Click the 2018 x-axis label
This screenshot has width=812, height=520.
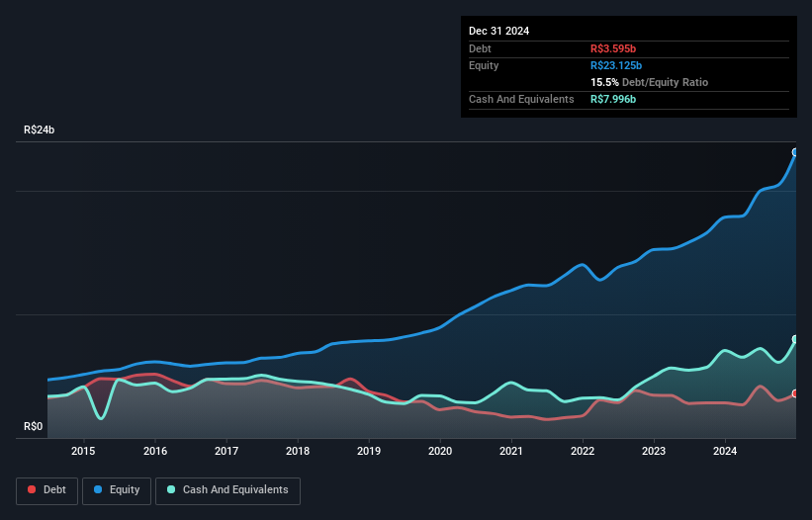tap(298, 451)
